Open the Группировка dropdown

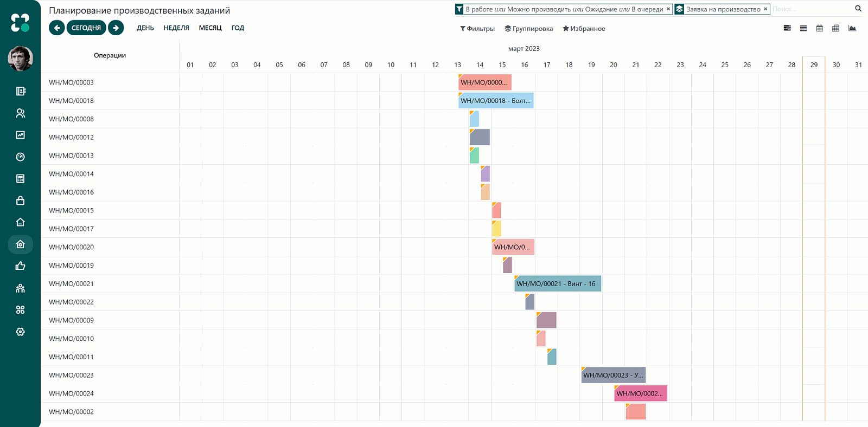pyautogui.click(x=529, y=29)
